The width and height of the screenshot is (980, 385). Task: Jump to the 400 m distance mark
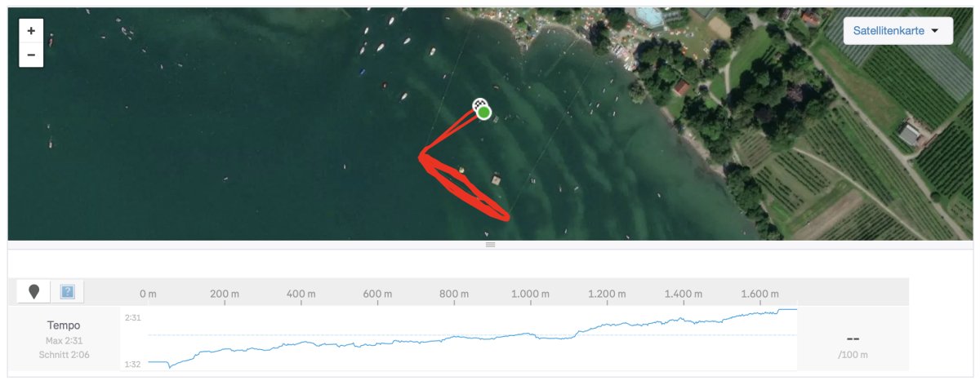(x=301, y=294)
